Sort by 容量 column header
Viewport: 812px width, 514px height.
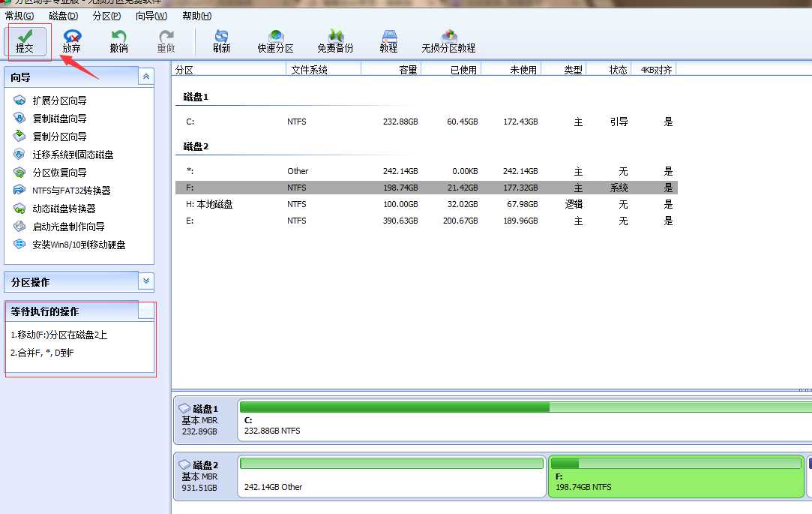click(x=391, y=70)
